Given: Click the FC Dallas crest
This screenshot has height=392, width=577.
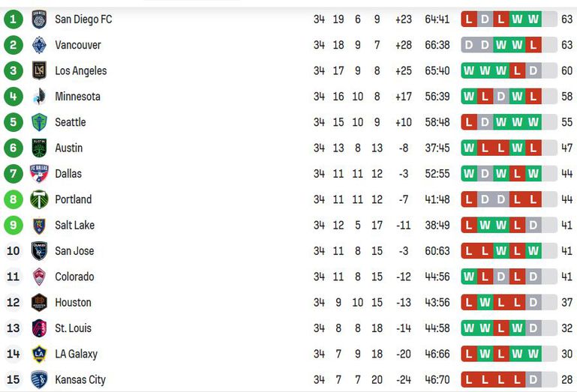Looking at the screenshot, I should point(39,174).
